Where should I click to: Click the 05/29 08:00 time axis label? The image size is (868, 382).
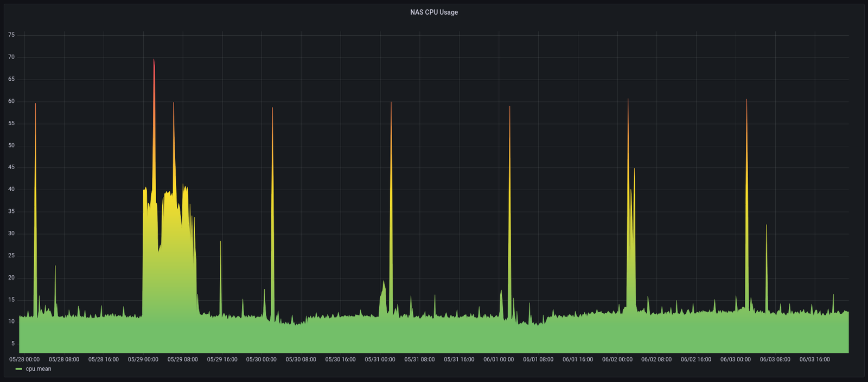tap(183, 359)
